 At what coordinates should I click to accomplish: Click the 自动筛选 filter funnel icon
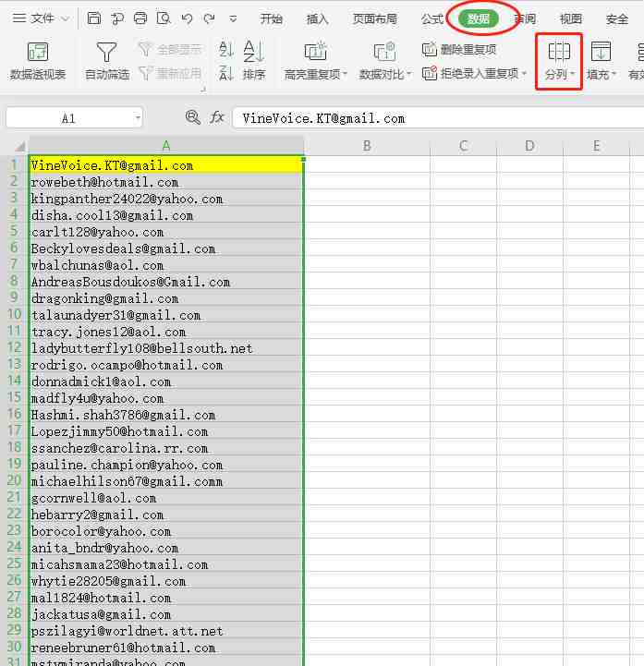point(106,52)
